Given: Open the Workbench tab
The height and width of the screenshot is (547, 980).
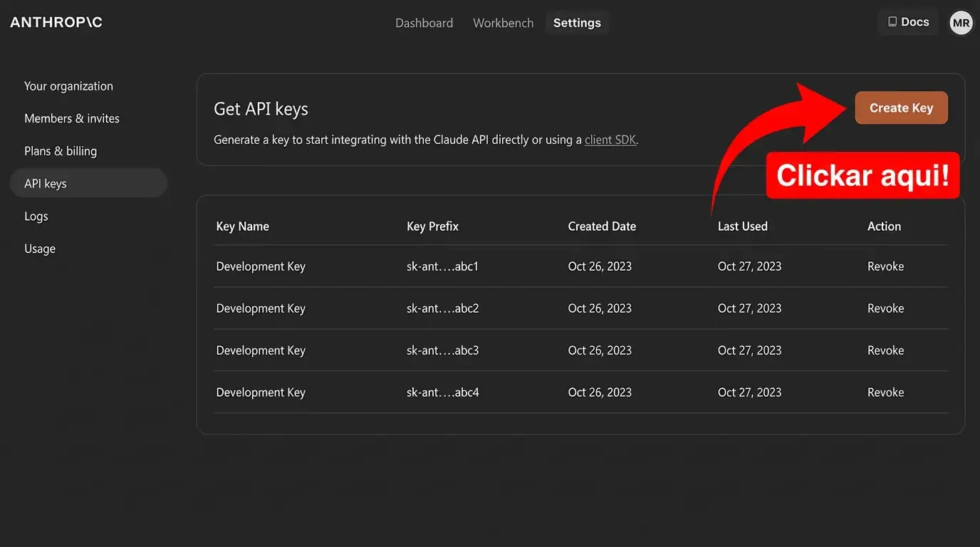Looking at the screenshot, I should [x=503, y=23].
